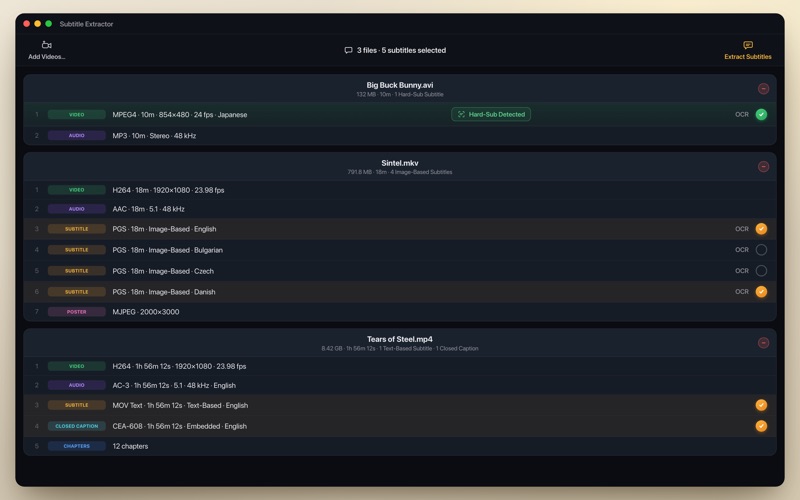Click the Big Buck Bunny.avi file title
The height and width of the screenshot is (500, 800).
(x=399, y=85)
